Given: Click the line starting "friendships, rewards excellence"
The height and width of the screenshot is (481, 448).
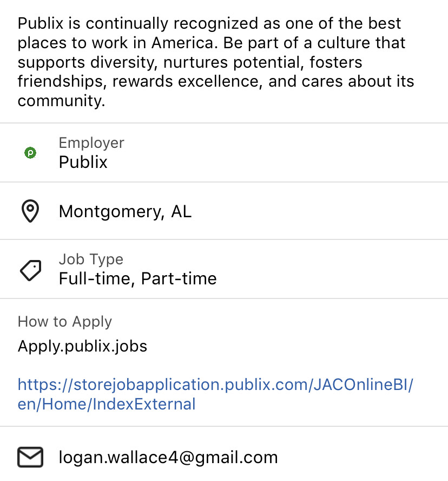Looking at the screenshot, I should 216,81.
